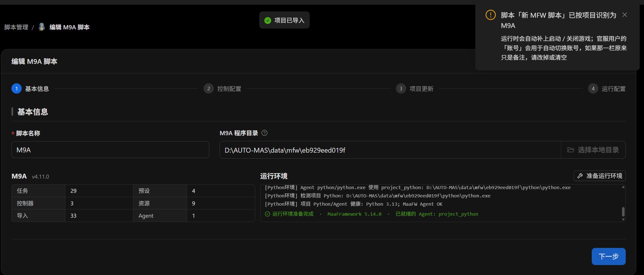This screenshot has width=644, height=275.
Task: Click the 运行环境 section heading
Action: (274, 176)
